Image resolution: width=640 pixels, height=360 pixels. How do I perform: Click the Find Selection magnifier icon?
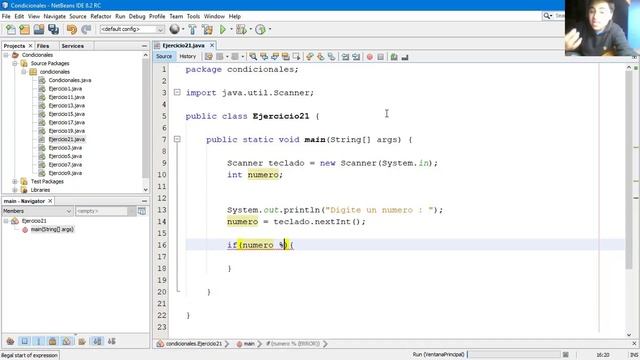(253, 57)
